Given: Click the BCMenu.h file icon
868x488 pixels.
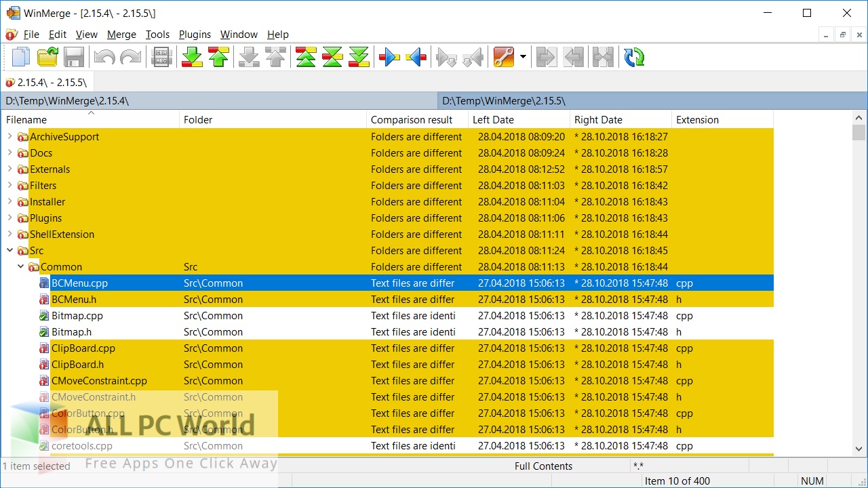Looking at the screenshot, I should (44, 300).
